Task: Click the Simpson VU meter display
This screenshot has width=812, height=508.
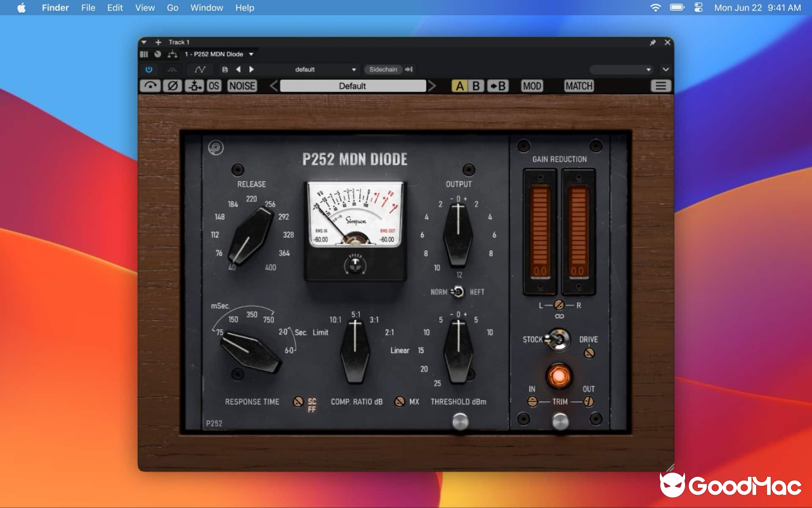Action: pos(355,215)
